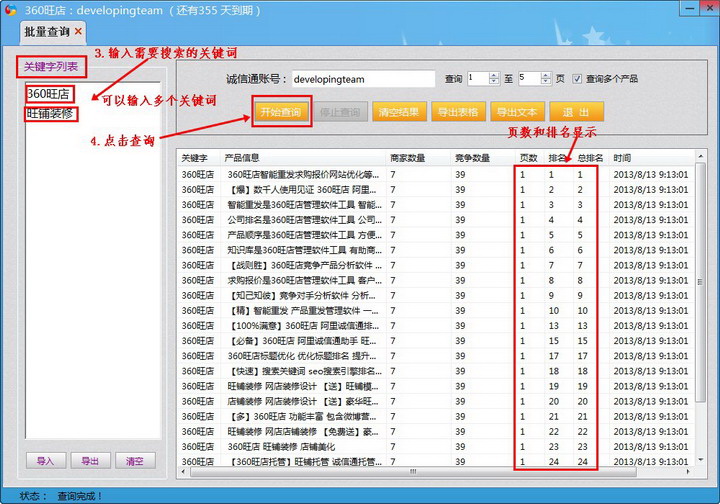
Task: Click the 关键字列表 panel label
Action: click(51, 67)
